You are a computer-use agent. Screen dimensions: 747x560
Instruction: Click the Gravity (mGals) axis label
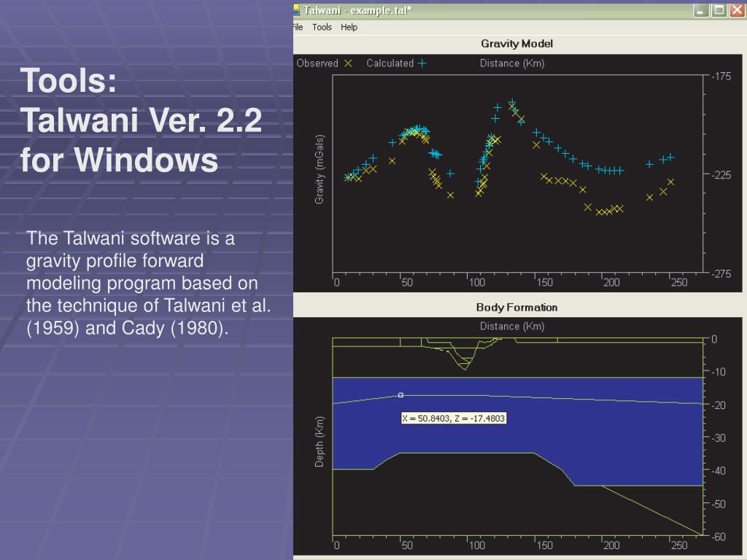click(x=320, y=169)
